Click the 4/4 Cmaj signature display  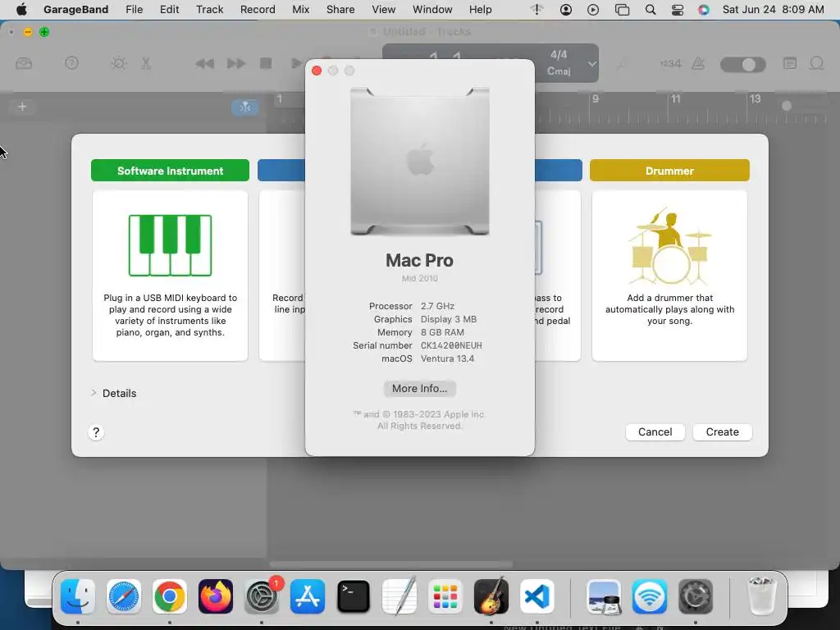(559, 62)
